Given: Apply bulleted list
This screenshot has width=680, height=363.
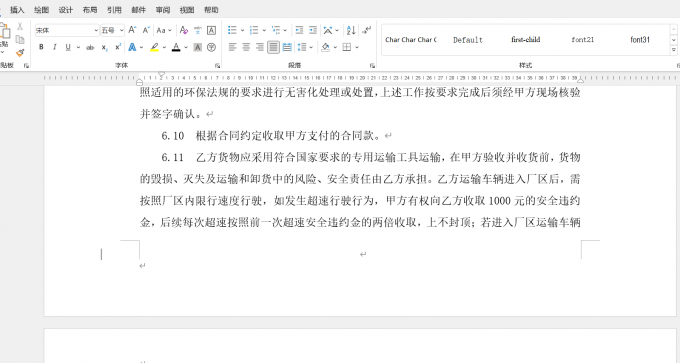Looking at the screenshot, I should pos(232,30).
